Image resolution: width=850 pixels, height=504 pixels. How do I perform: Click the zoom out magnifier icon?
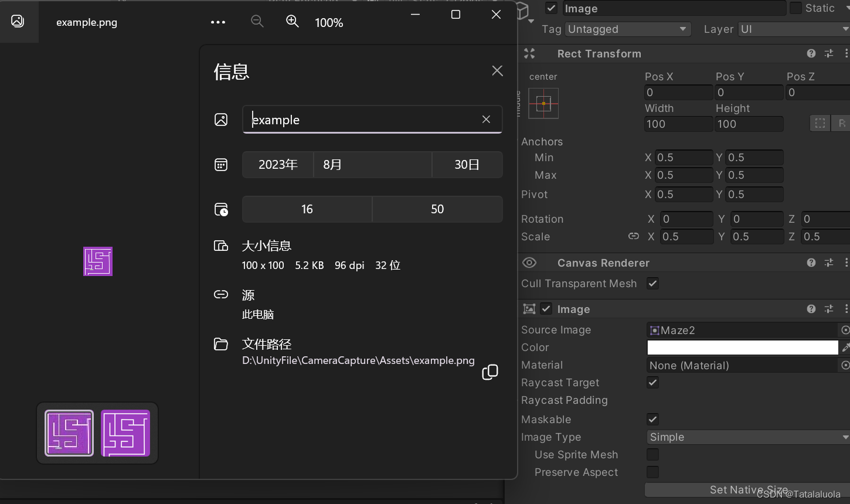257,22
